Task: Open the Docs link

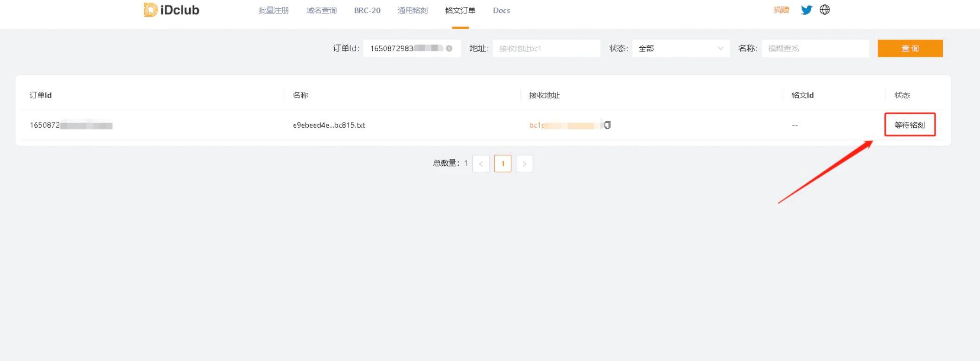Action: (501, 10)
